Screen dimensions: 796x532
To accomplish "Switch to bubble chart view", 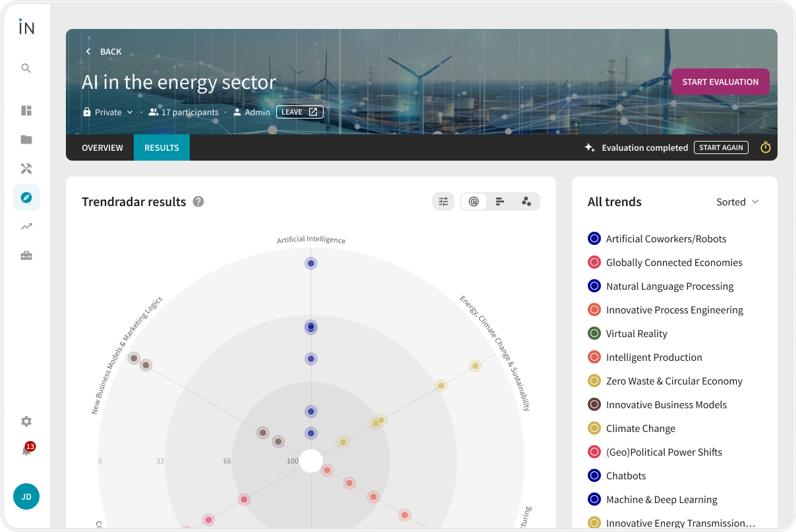I will (x=526, y=201).
